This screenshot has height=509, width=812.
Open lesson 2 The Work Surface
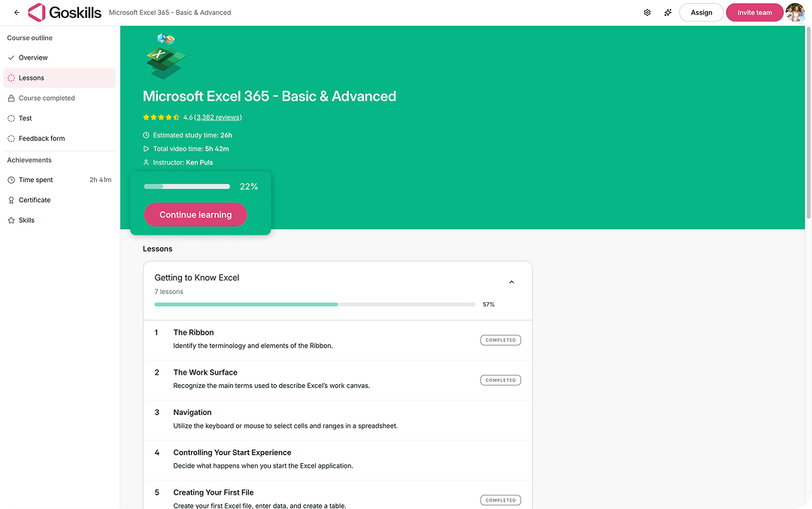pos(338,380)
